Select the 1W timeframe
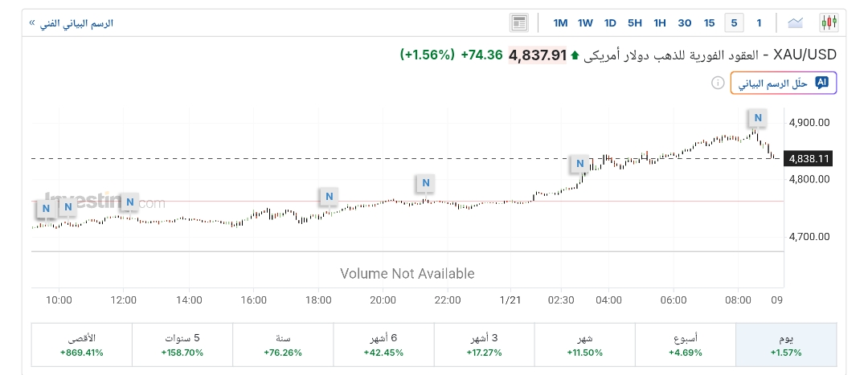Image resolution: width=868 pixels, height=375 pixels. click(585, 22)
